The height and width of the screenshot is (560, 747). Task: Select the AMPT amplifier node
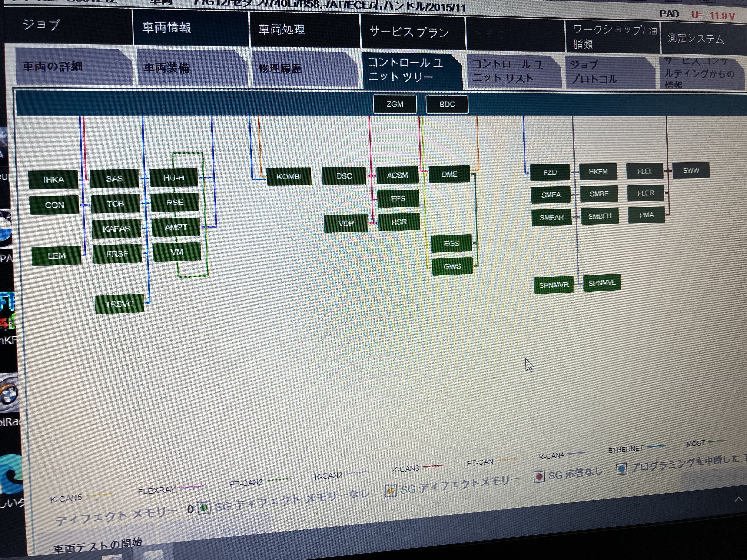176,228
